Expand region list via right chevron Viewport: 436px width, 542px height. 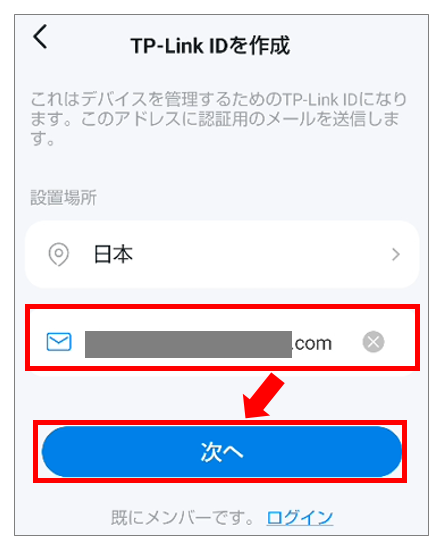pos(396,254)
